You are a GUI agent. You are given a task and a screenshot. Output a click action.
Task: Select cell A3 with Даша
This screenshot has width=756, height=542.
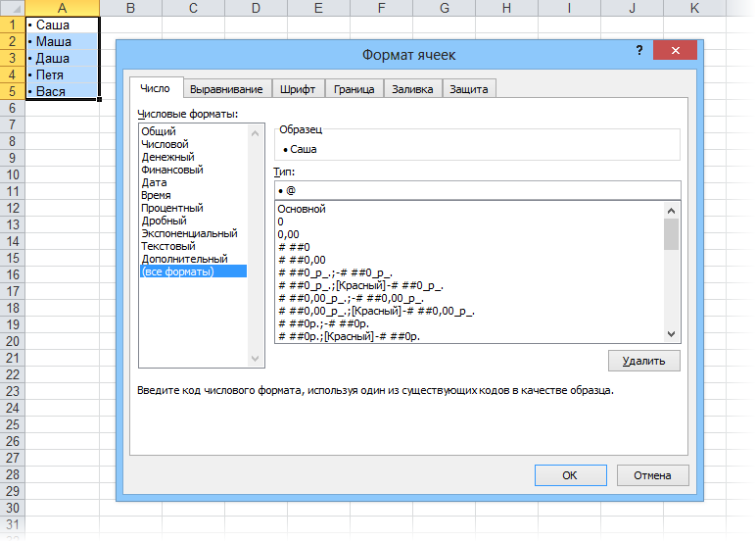click(63, 59)
